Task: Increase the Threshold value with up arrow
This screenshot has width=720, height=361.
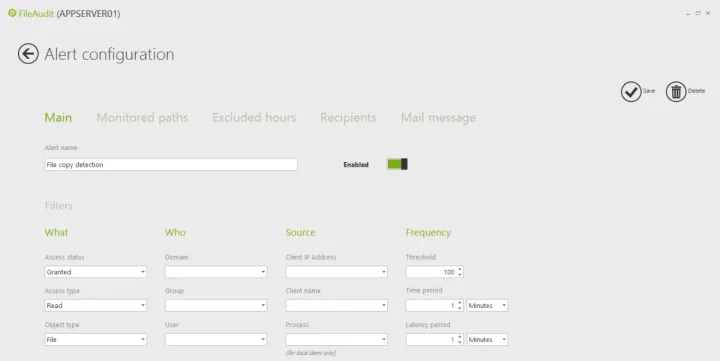Action: [x=460, y=269]
